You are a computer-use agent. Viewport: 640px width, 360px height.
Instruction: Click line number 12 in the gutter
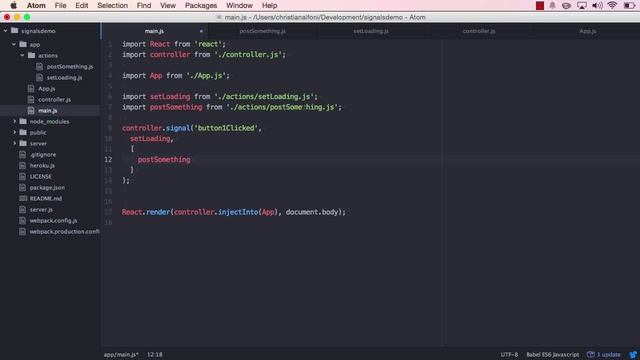108,160
